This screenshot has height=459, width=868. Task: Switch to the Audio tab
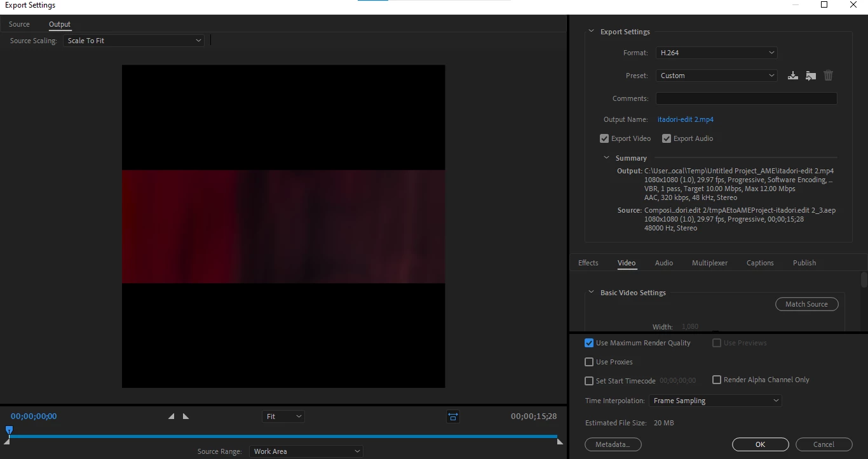pos(664,263)
